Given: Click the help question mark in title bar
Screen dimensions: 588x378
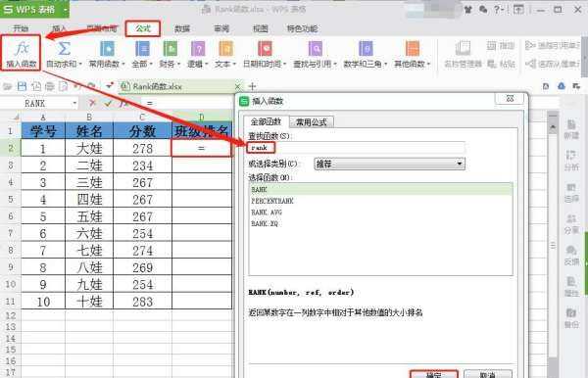Looking at the screenshot, I should [x=498, y=10].
